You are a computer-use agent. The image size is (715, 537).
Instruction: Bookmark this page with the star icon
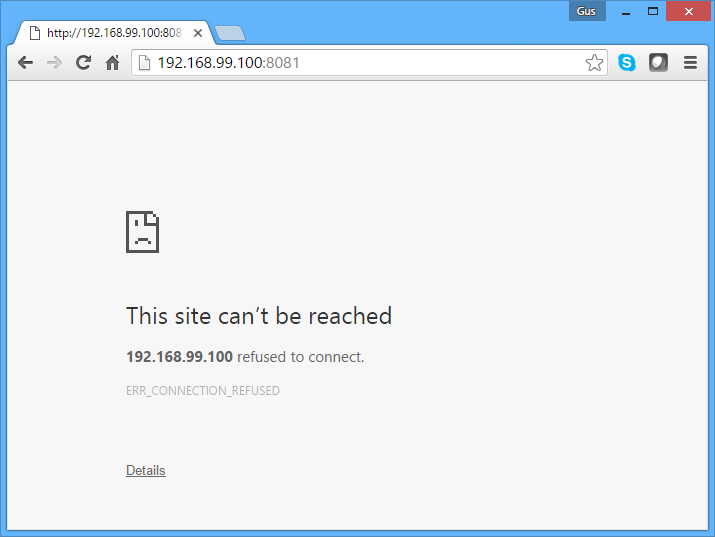pos(594,63)
